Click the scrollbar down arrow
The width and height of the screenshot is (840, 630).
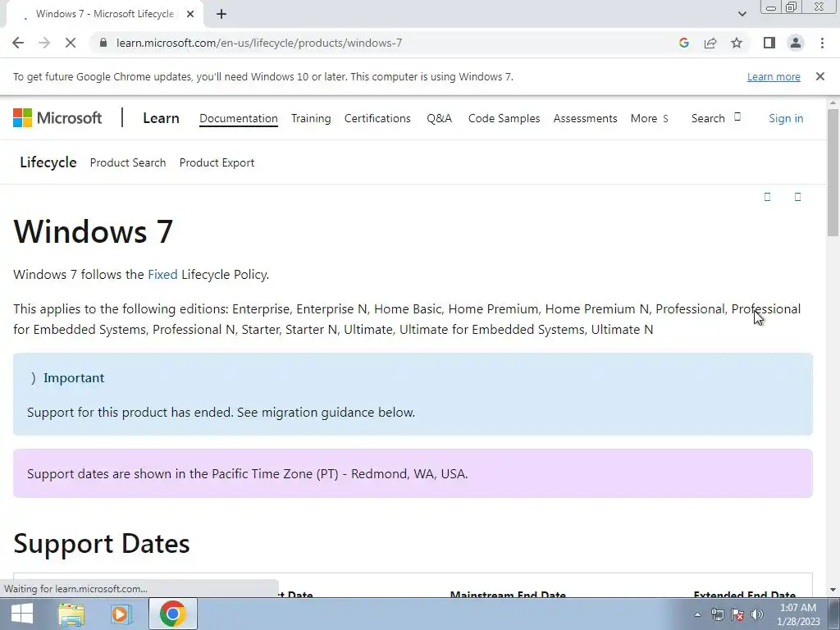(x=833, y=591)
